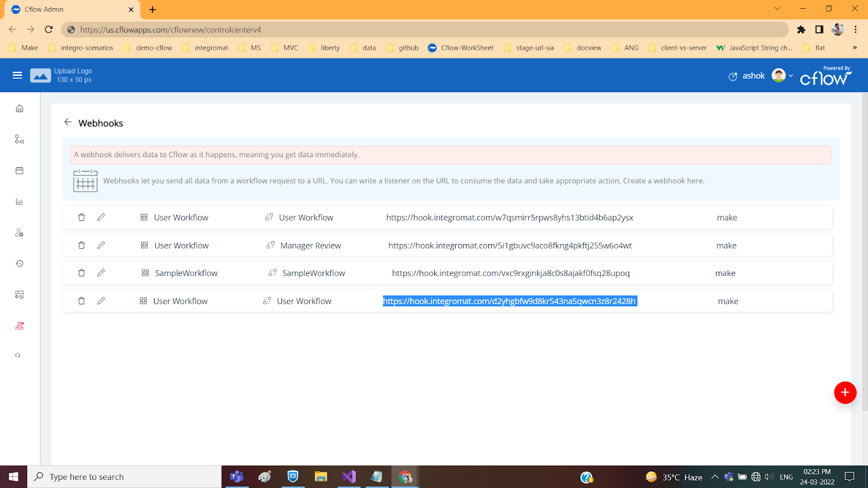Screen dimensions: 868x488
Task: Click the URL ending in fsq28upoq
Action: pos(511,273)
